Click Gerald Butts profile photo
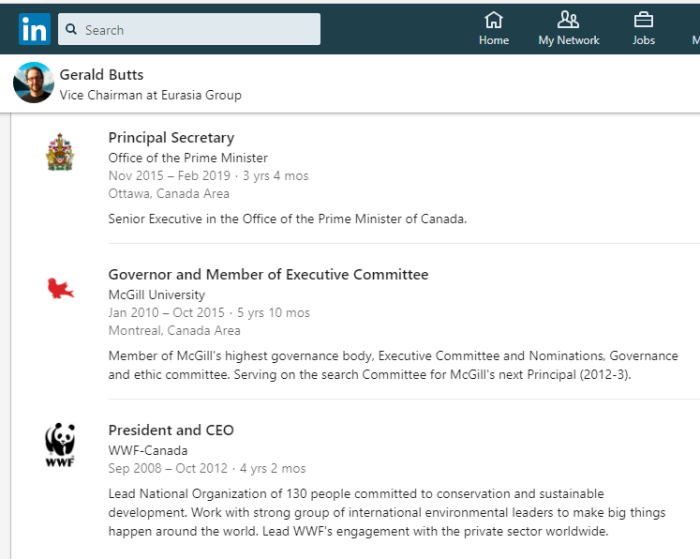The image size is (700, 559). (33, 83)
